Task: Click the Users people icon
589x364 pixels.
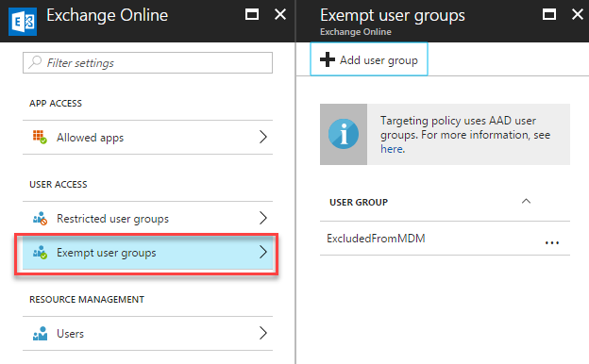Action: pyautogui.click(x=40, y=334)
